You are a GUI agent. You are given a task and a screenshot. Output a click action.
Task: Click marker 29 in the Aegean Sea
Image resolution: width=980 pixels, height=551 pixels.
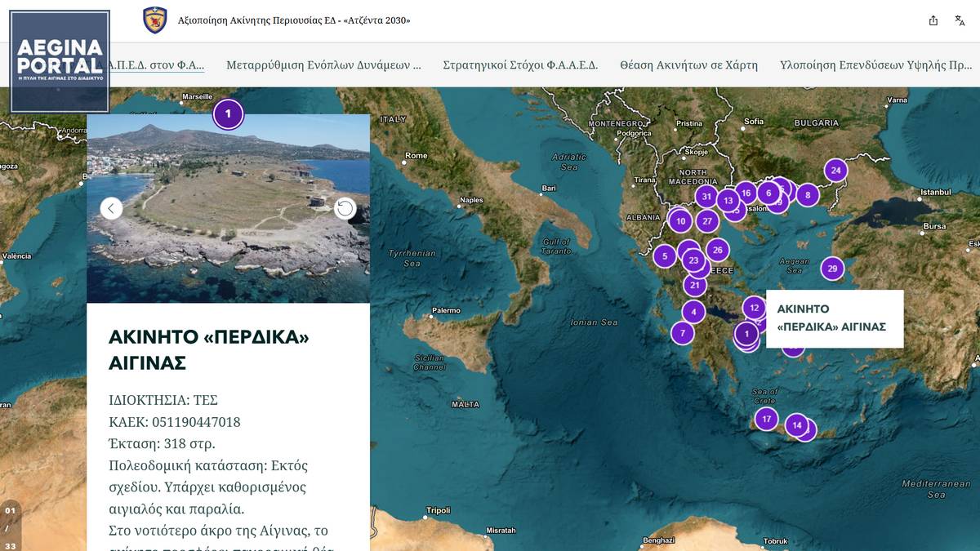point(832,268)
